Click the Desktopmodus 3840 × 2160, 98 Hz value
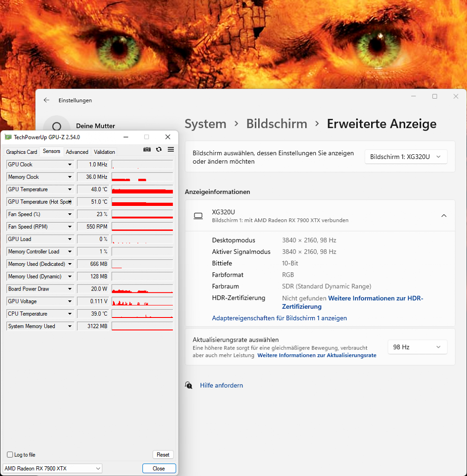467x476 pixels. tap(309, 240)
